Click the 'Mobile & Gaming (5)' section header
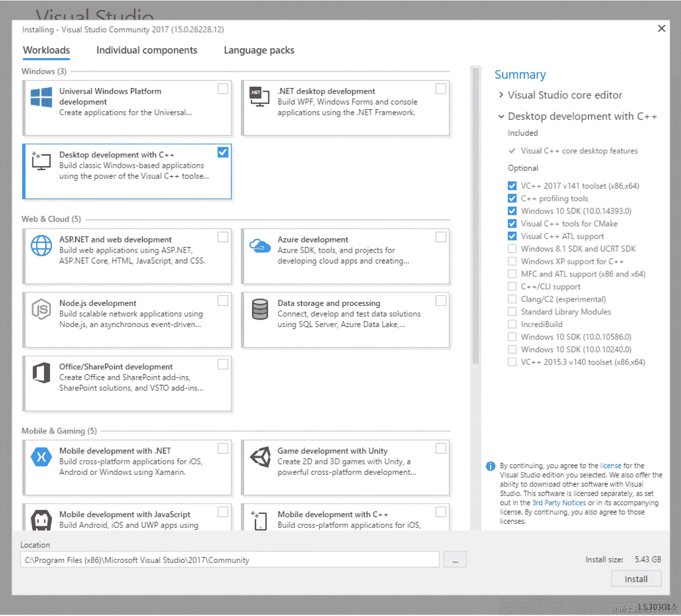The height and width of the screenshot is (616, 681). tap(59, 431)
